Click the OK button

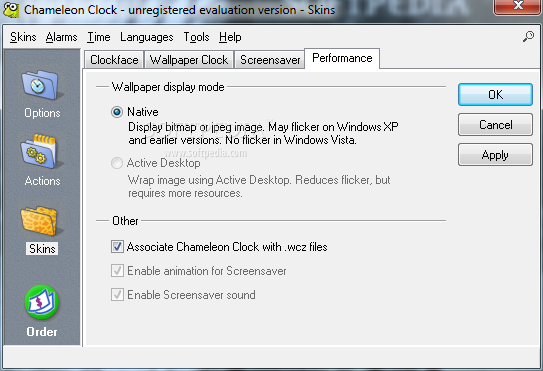coord(495,95)
